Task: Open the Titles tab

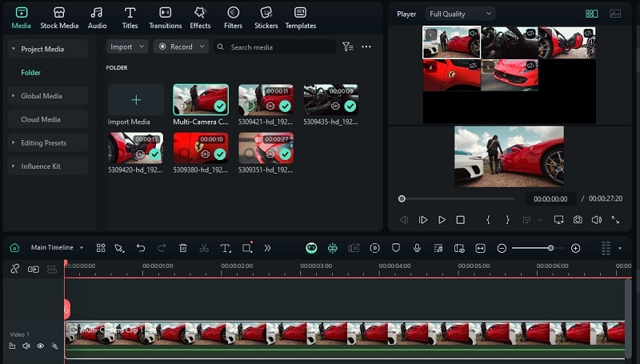Action: [130, 18]
